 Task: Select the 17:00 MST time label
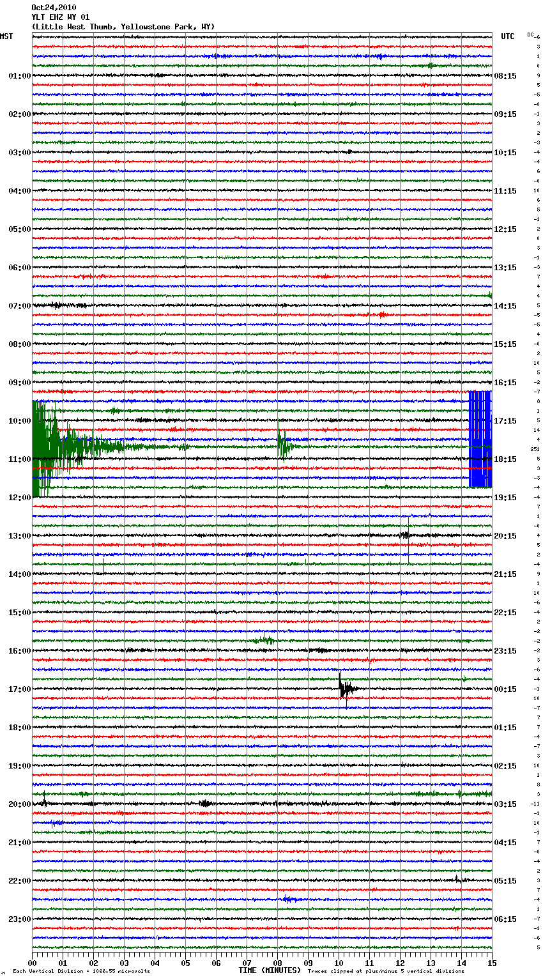20,689
